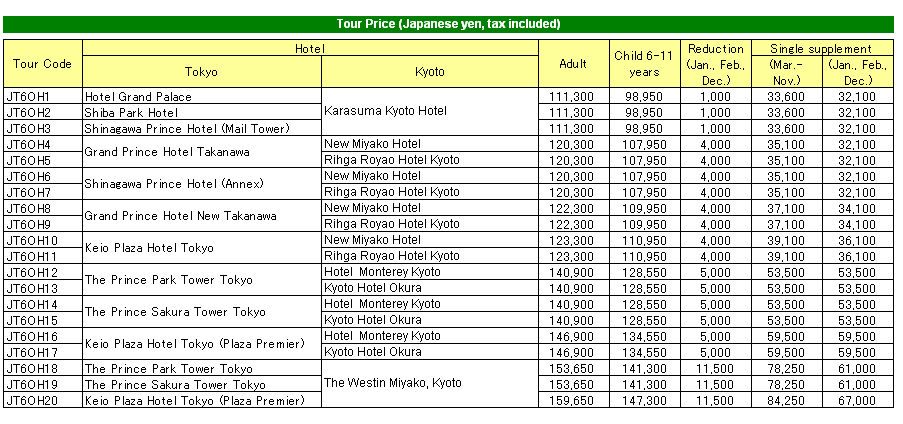Image resolution: width=903 pixels, height=424 pixels.
Task: Click the Tokyo hotel column header
Action: point(202,72)
